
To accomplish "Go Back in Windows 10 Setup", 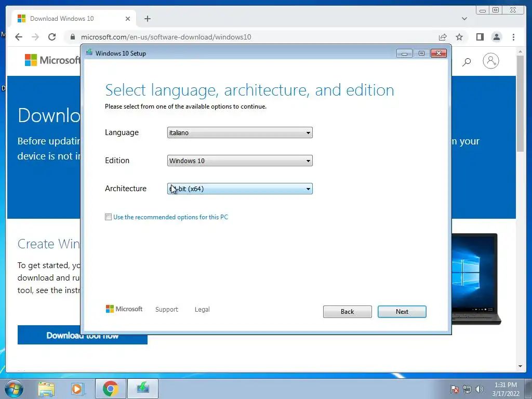I will 347,312.
